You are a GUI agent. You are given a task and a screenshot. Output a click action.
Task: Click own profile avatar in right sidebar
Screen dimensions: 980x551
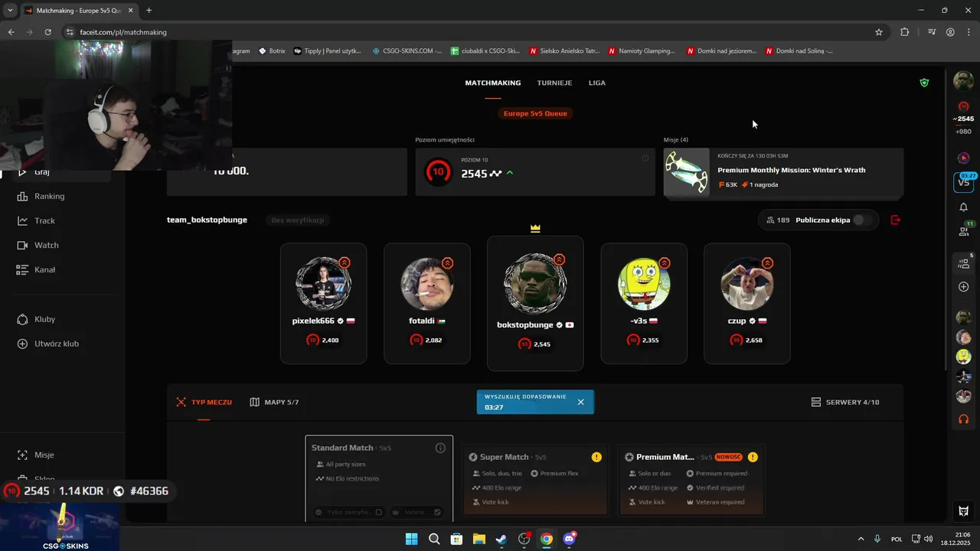pos(963,80)
